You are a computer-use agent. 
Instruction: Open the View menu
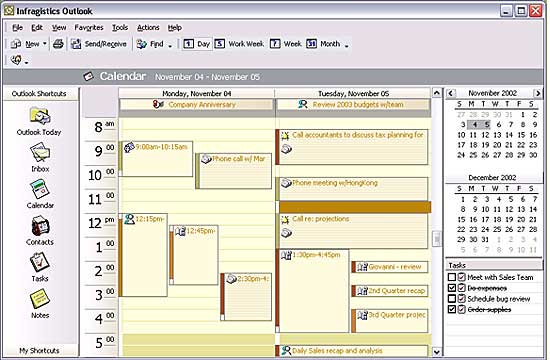click(x=59, y=28)
